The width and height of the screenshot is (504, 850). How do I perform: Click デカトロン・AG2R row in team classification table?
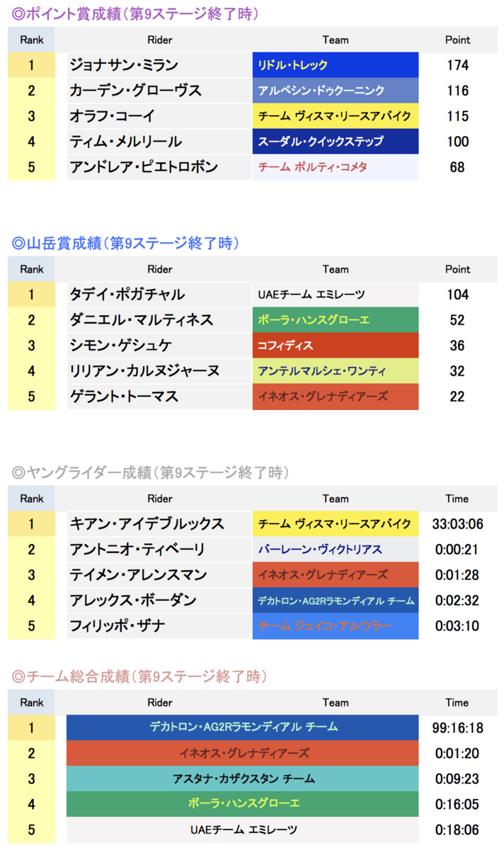pyautogui.click(x=244, y=727)
